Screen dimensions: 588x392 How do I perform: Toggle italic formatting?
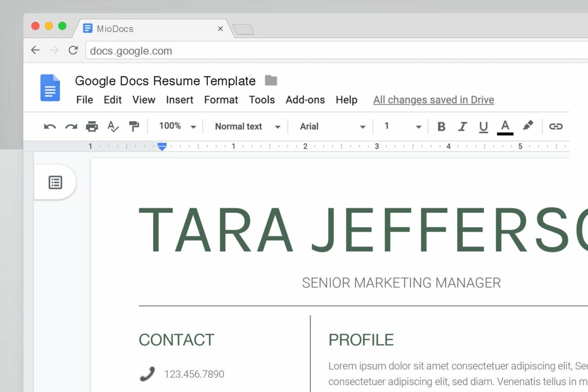tap(462, 126)
